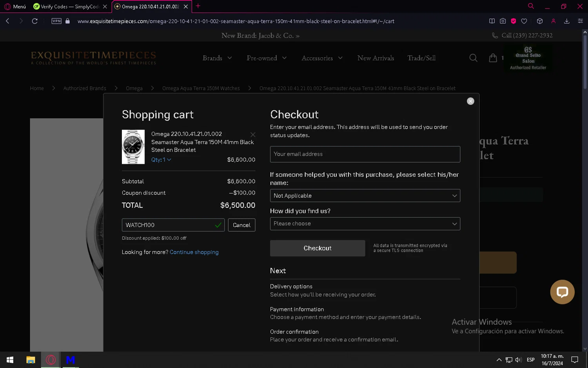Reload the current page
588x368 pixels.
coord(34,21)
